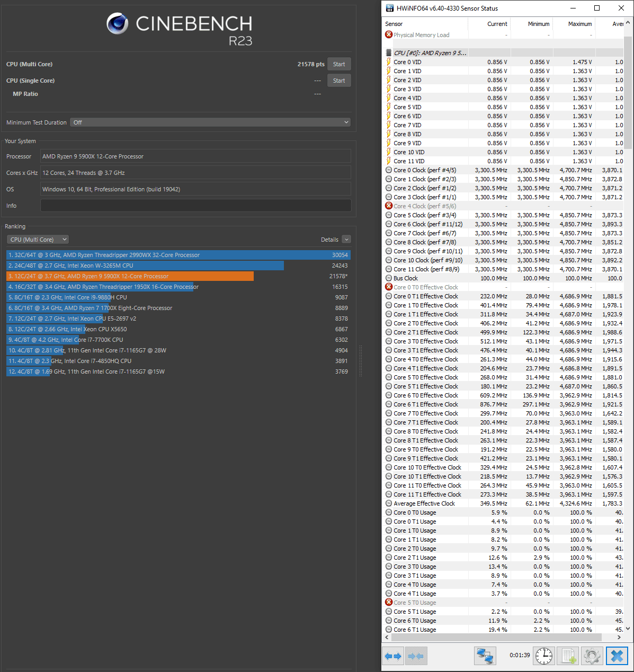Viewport: 634px width, 672px height.
Task: Start the CPU (Single Core) test
Action: 339,81
